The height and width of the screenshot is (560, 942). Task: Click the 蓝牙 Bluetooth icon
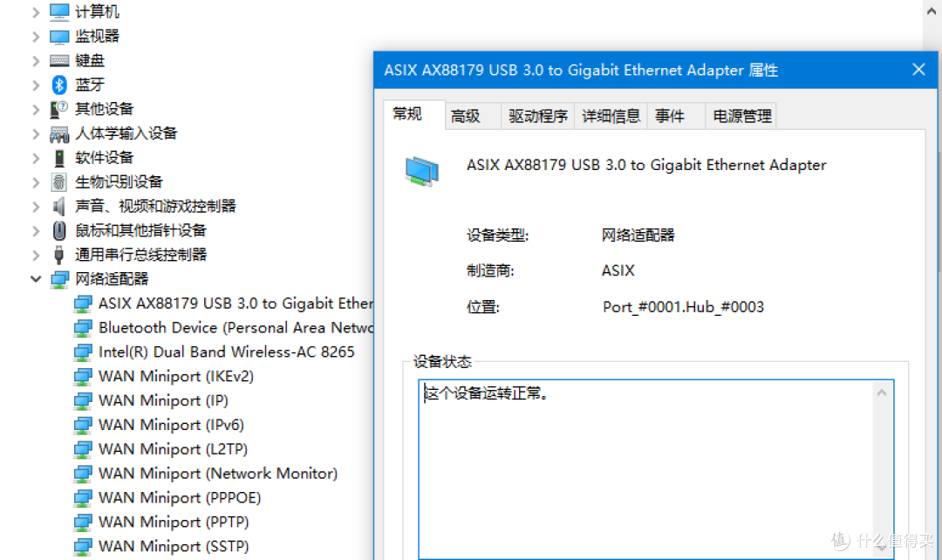click(59, 85)
